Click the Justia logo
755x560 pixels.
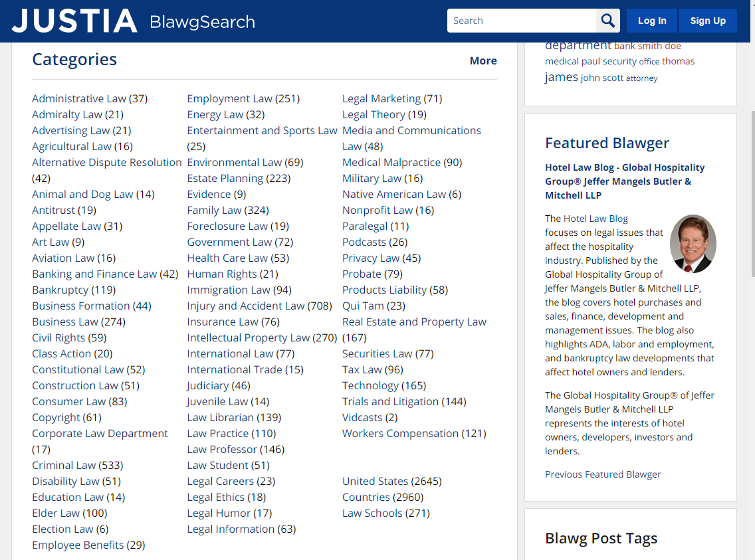point(74,21)
